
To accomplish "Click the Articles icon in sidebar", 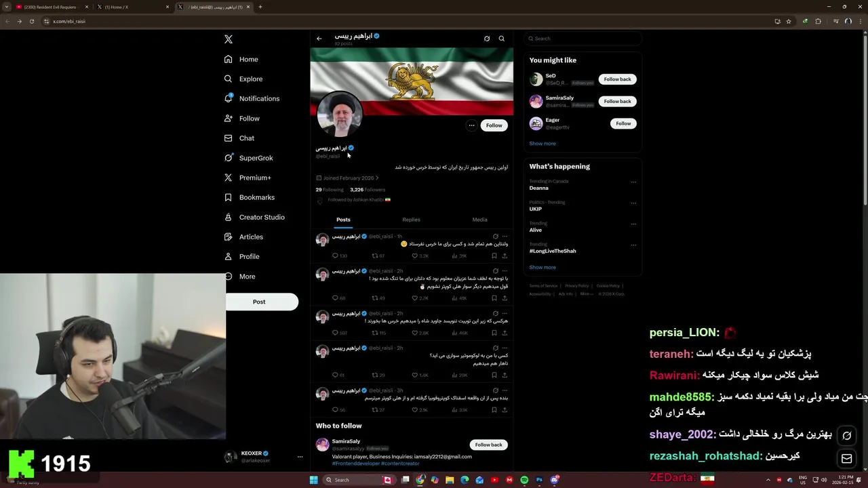I will 228,237.
